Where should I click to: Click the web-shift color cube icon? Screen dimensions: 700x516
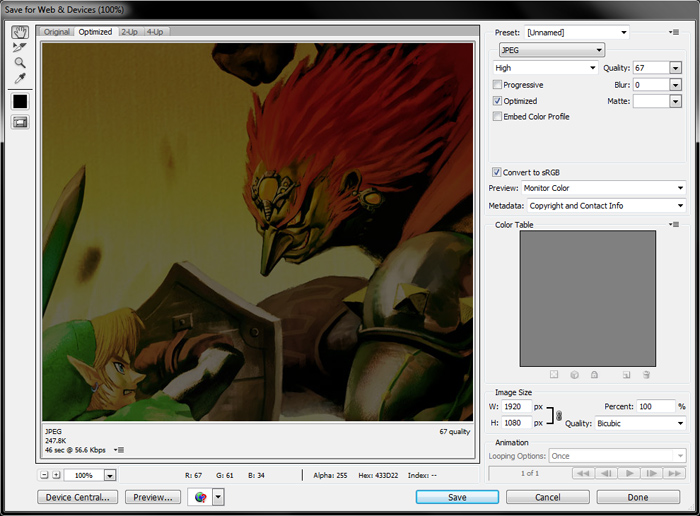(575, 375)
